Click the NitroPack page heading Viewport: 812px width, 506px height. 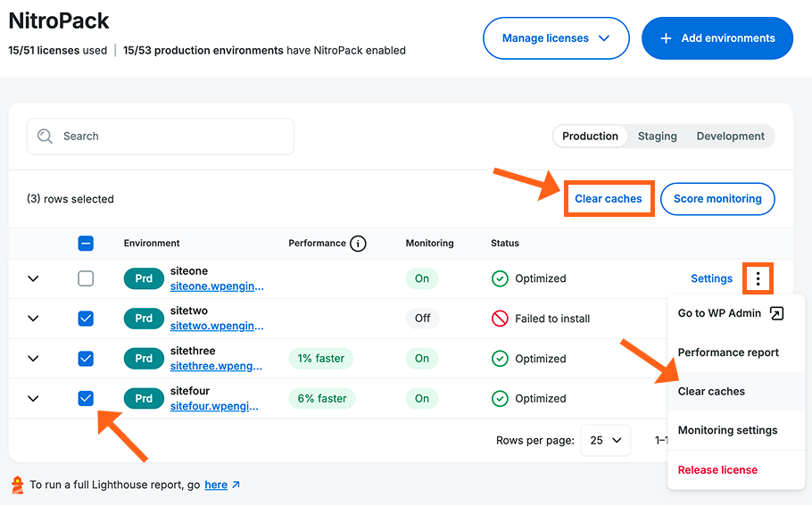tap(59, 21)
